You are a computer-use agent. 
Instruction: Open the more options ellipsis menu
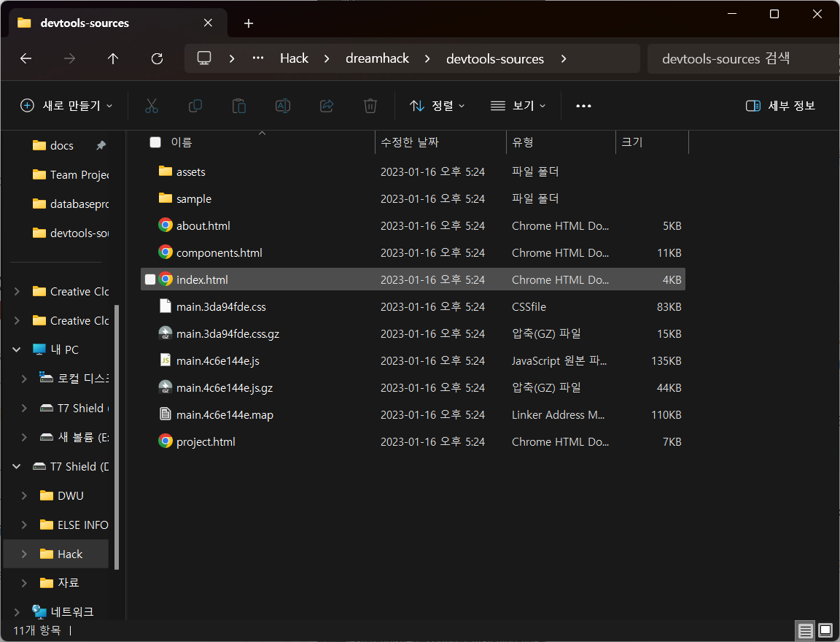pos(583,106)
